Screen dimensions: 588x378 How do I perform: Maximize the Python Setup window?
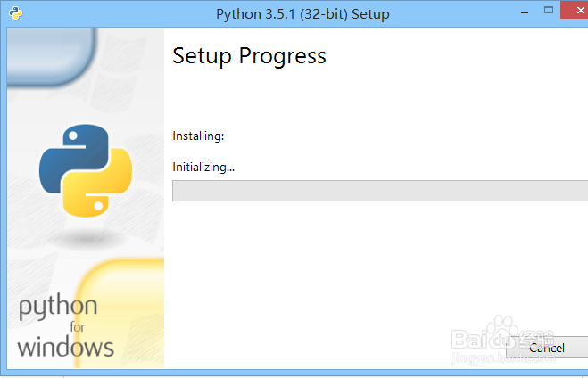coord(549,11)
